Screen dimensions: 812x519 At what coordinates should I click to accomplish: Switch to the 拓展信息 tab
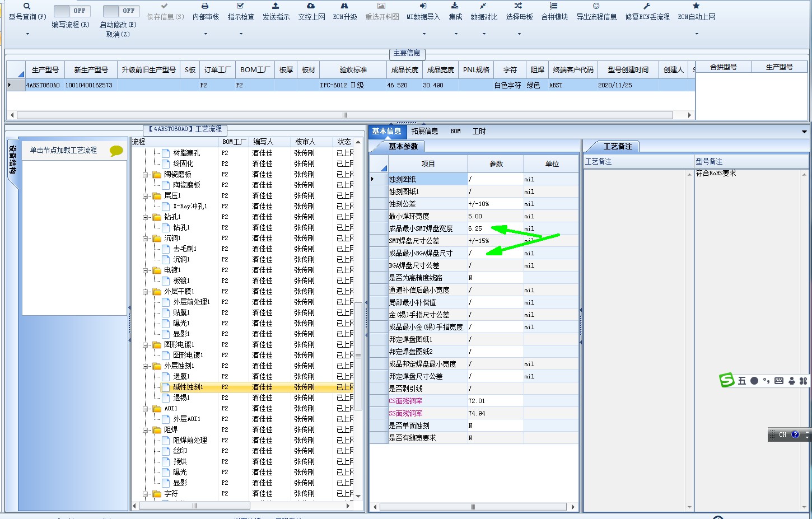(424, 131)
